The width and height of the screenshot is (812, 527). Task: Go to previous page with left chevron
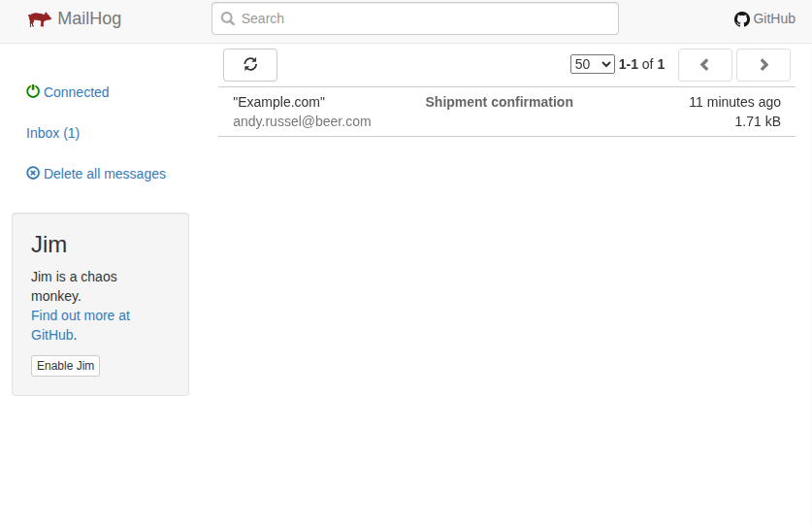(x=705, y=65)
